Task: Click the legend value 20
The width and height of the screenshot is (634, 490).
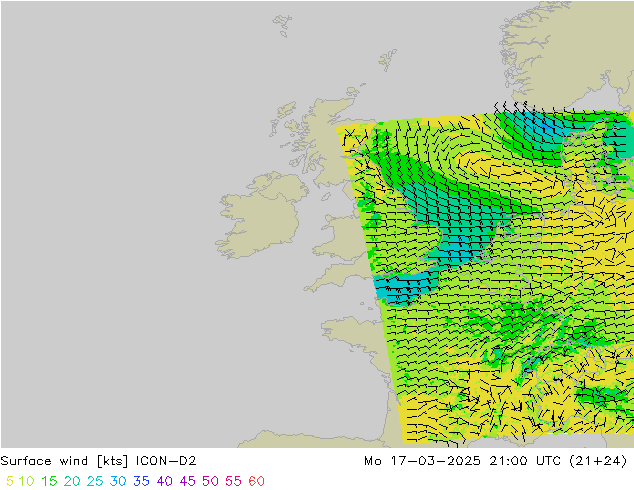Action: tap(72, 481)
